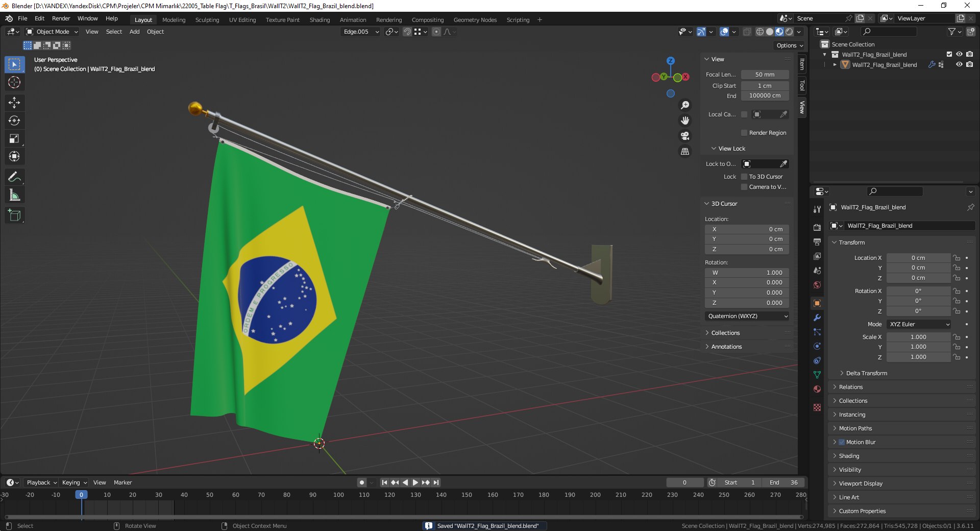Viewport: 980px width, 531px height.
Task: Click the Marker menu in timeline
Action: (122, 482)
